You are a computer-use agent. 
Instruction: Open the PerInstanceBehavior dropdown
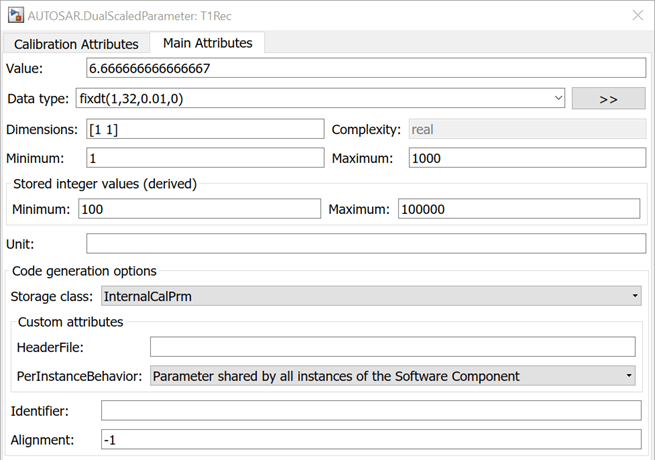click(392, 376)
